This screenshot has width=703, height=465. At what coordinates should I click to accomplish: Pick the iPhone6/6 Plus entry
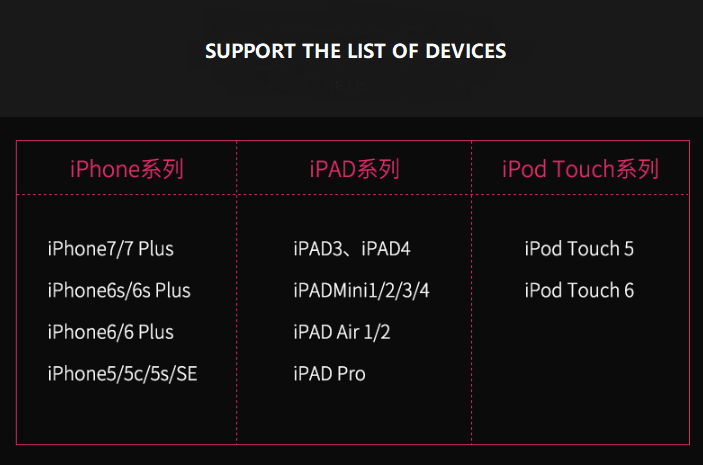point(110,332)
